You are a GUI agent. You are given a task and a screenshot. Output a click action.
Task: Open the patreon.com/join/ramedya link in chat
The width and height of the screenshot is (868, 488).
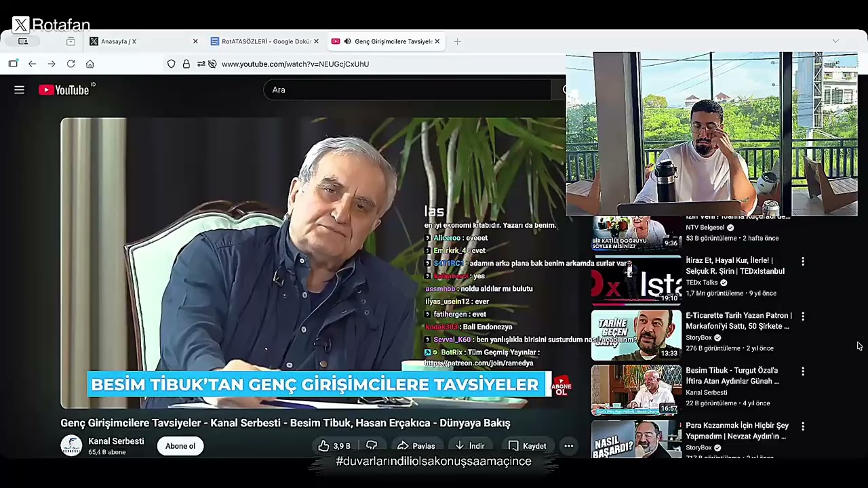[x=479, y=363]
